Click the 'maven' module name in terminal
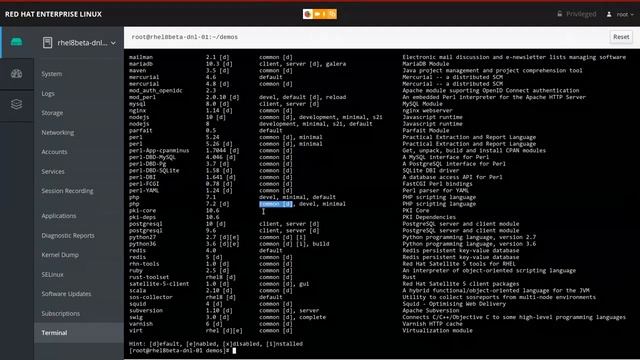640x360 pixels. point(138,71)
